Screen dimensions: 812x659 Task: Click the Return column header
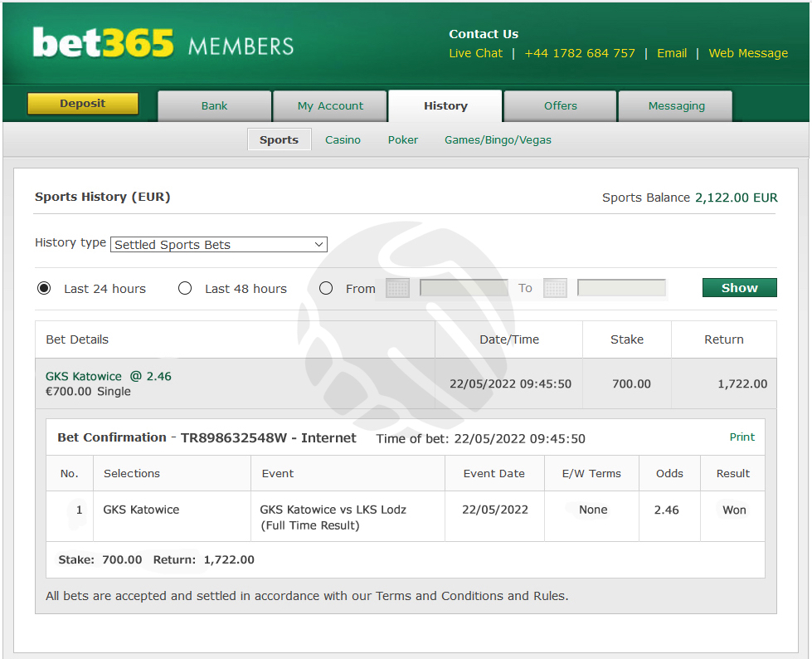723,339
